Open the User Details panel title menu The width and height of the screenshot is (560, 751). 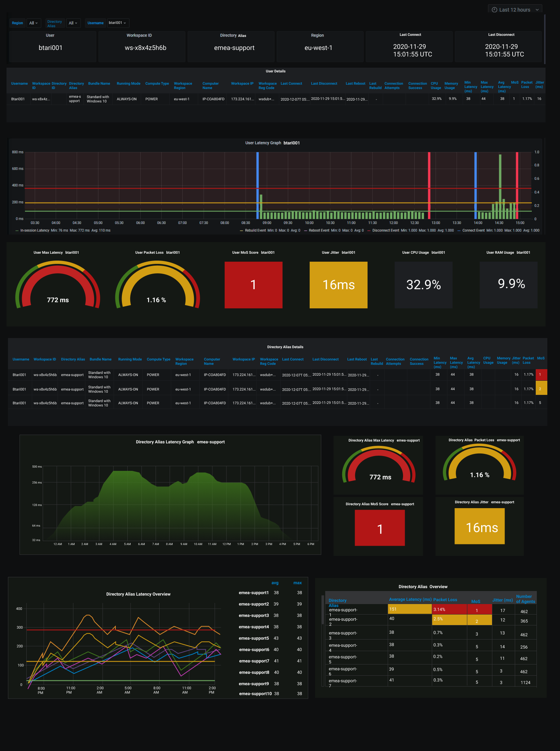(x=276, y=71)
